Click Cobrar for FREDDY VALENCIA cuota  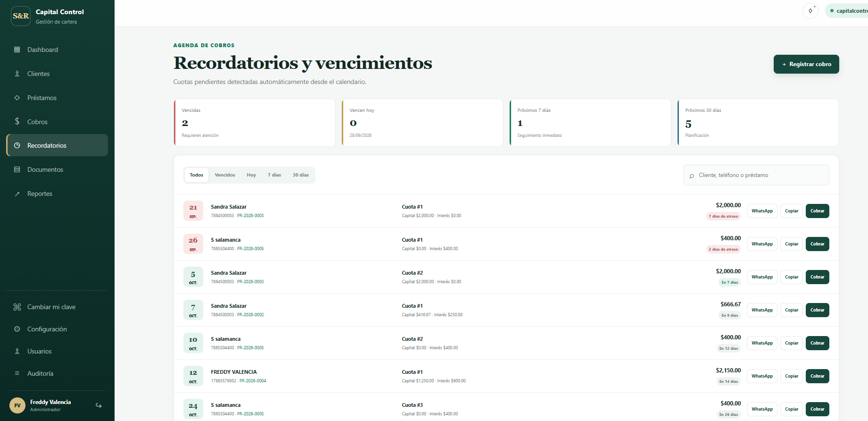tap(818, 376)
